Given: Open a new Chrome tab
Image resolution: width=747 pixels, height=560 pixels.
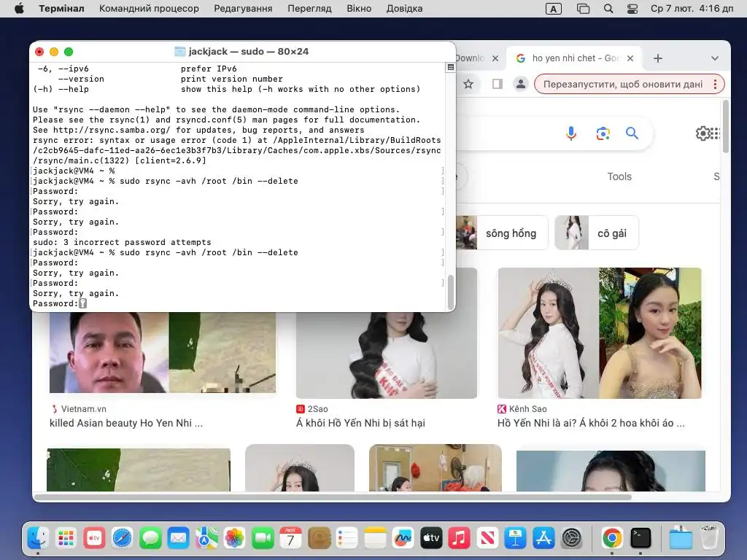Looking at the screenshot, I should [658, 58].
